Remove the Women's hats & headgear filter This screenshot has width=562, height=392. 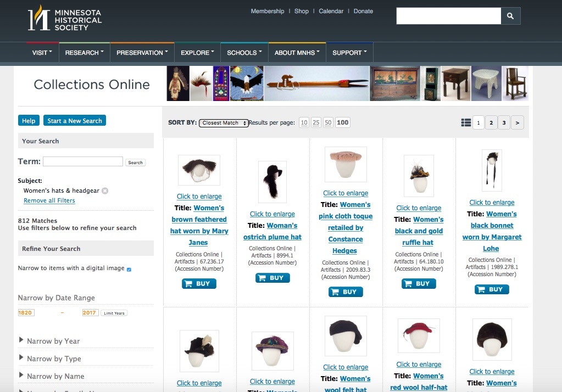pos(105,191)
